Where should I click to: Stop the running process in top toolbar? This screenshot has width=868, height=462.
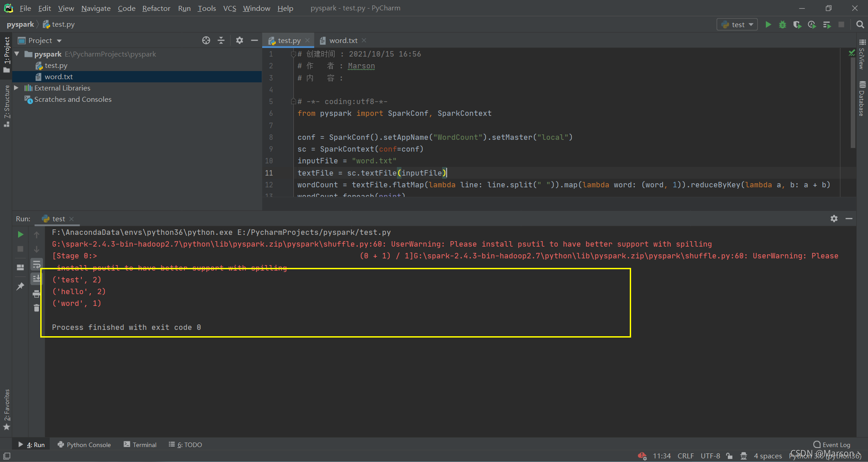pyautogui.click(x=841, y=24)
